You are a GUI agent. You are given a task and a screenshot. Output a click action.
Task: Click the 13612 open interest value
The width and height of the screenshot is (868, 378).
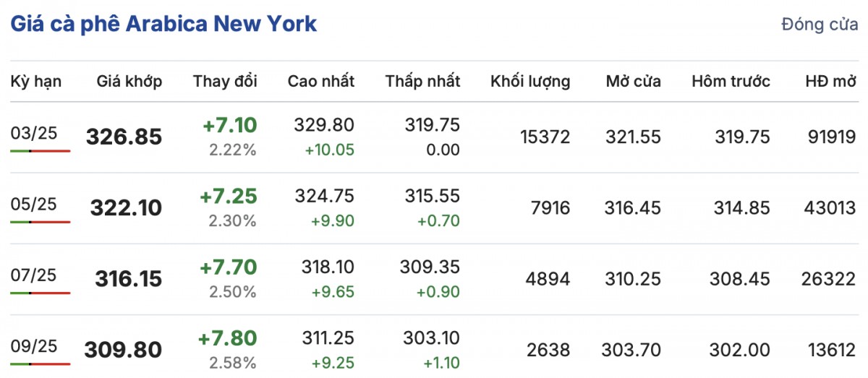[x=830, y=350]
